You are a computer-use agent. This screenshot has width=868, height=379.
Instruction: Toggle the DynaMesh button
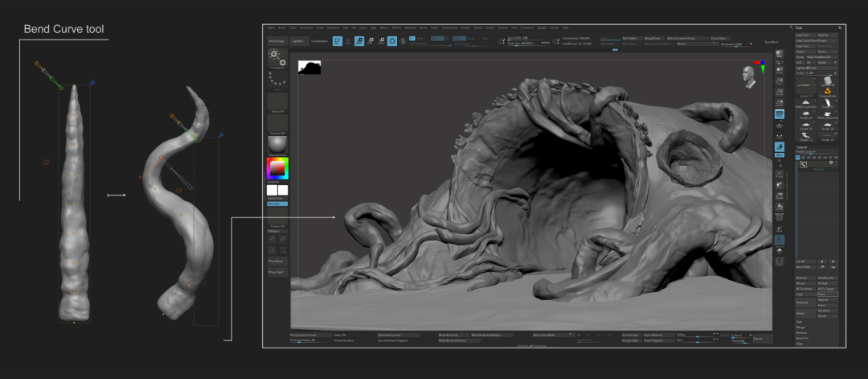tap(772, 41)
